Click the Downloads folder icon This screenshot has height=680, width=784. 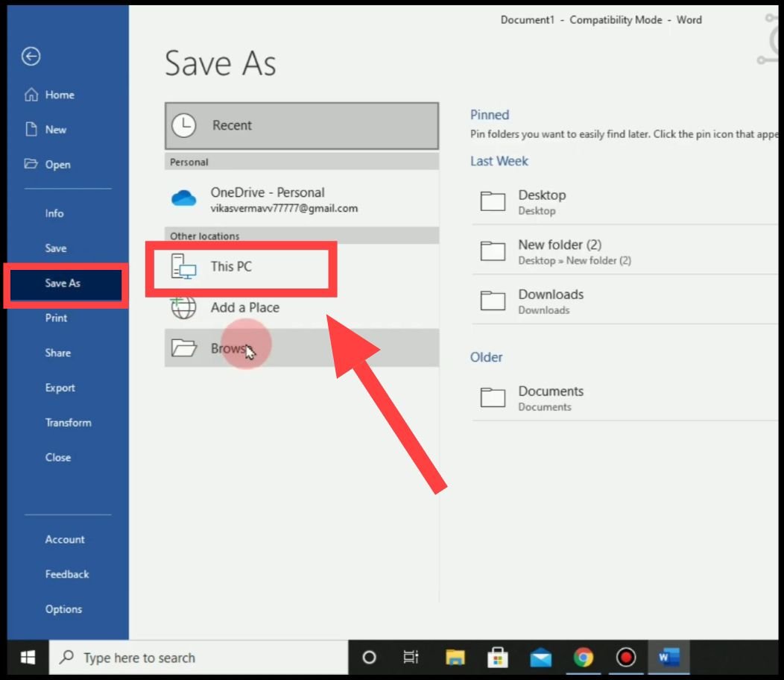(493, 300)
